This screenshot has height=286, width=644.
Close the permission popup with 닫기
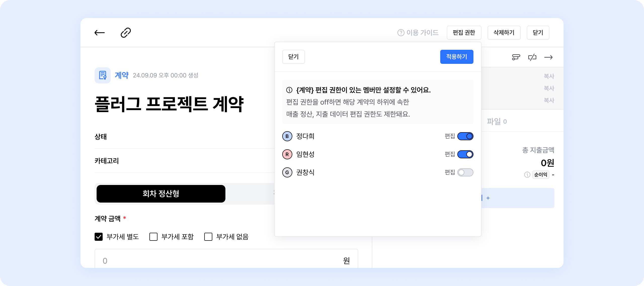pyautogui.click(x=293, y=57)
